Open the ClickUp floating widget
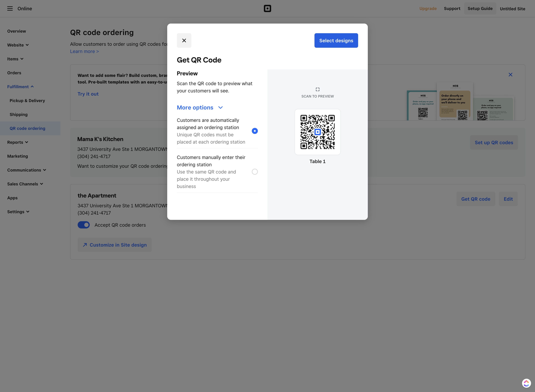The image size is (535, 392). [526, 383]
